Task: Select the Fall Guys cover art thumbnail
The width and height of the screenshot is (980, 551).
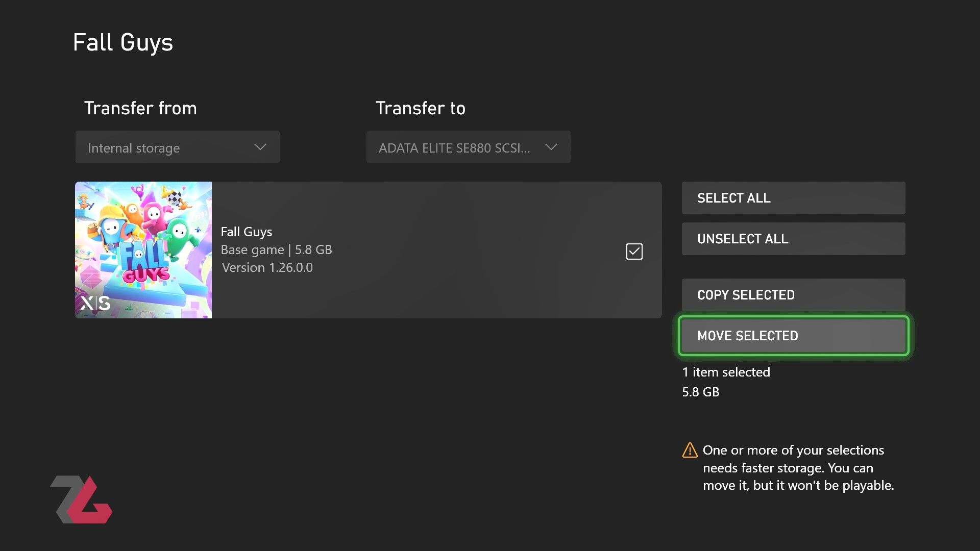Action: click(143, 250)
